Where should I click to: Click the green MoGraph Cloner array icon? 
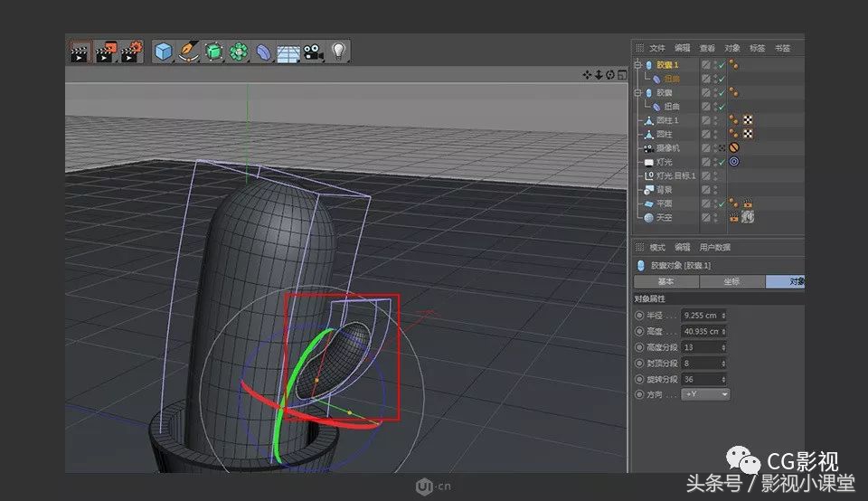click(x=239, y=52)
